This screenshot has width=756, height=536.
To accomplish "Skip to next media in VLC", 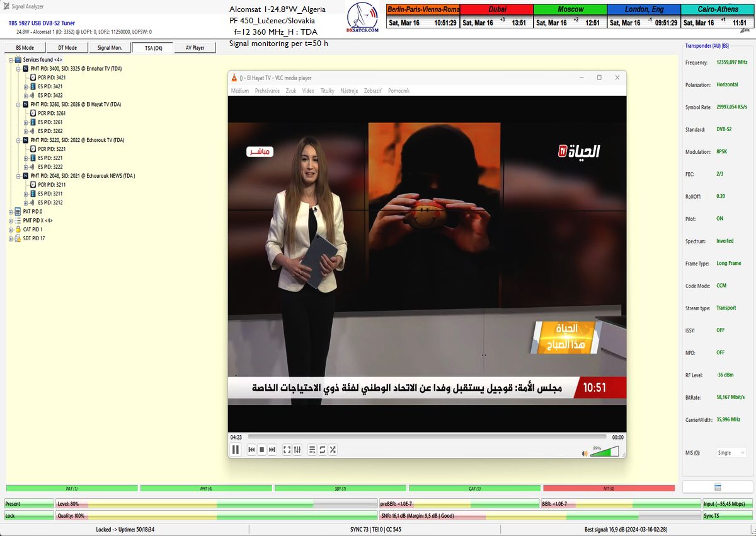I will [272, 450].
